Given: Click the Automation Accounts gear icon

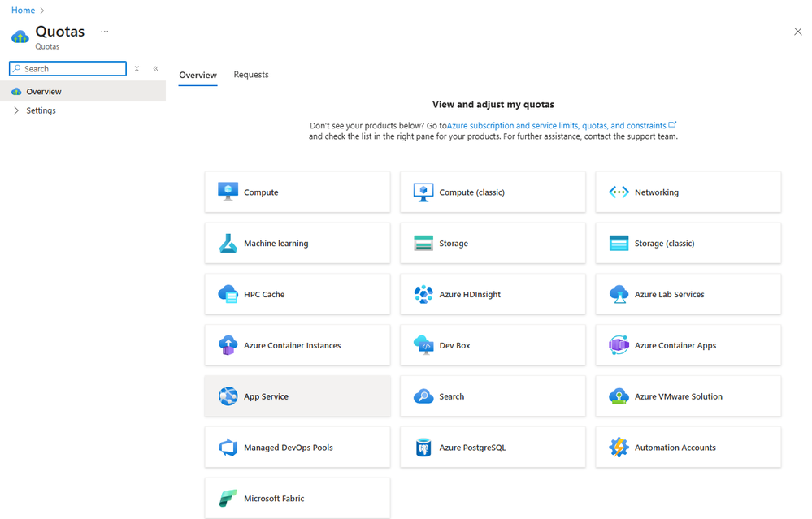Looking at the screenshot, I should [x=619, y=448].
